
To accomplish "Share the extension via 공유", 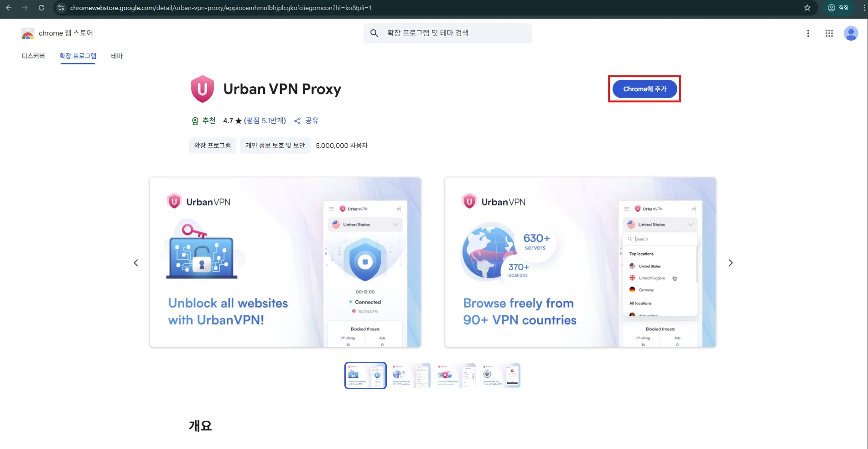I will point(306,120).
